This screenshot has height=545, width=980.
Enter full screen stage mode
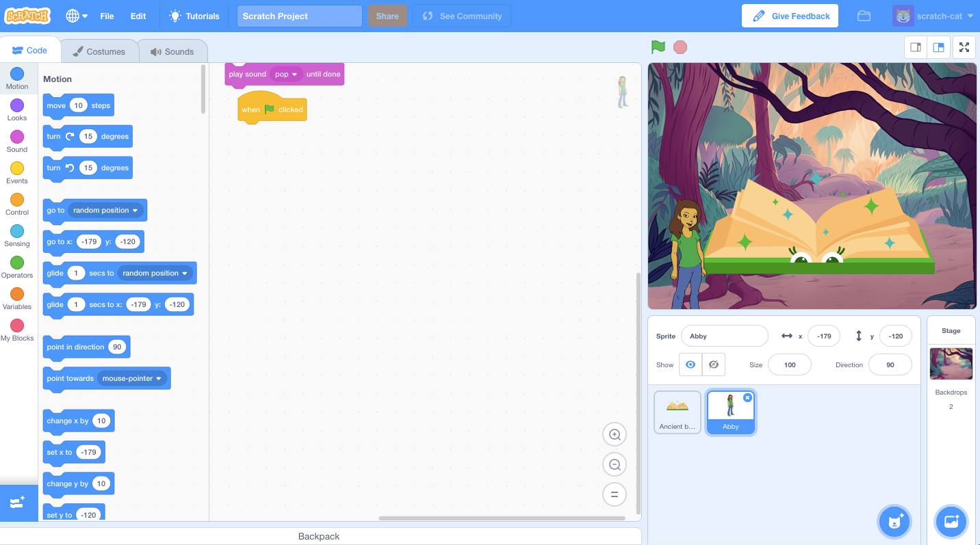[x=964, y=47]
